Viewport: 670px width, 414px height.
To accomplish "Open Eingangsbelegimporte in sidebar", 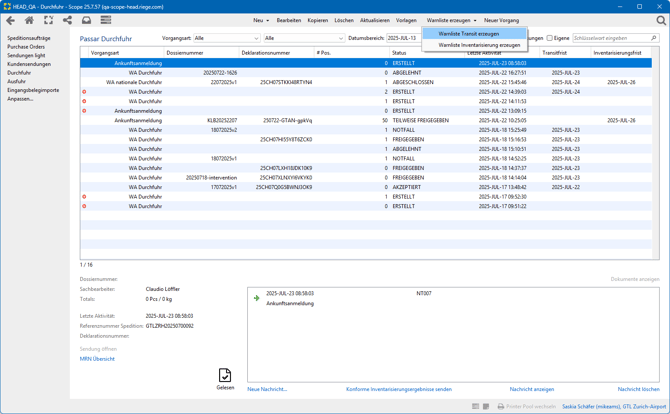I will (33, 90).
